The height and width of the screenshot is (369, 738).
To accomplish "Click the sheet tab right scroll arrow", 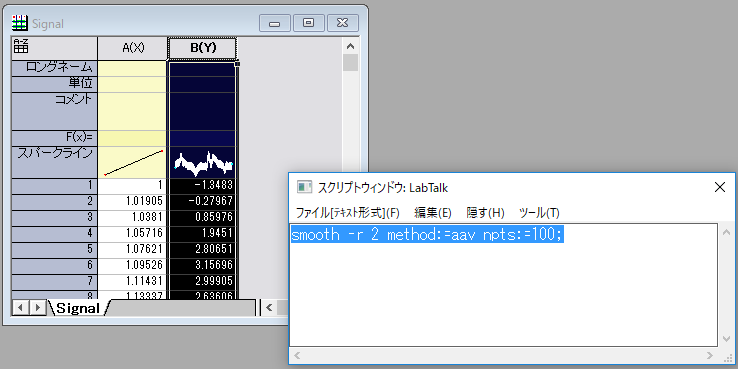I will (38, 308).
